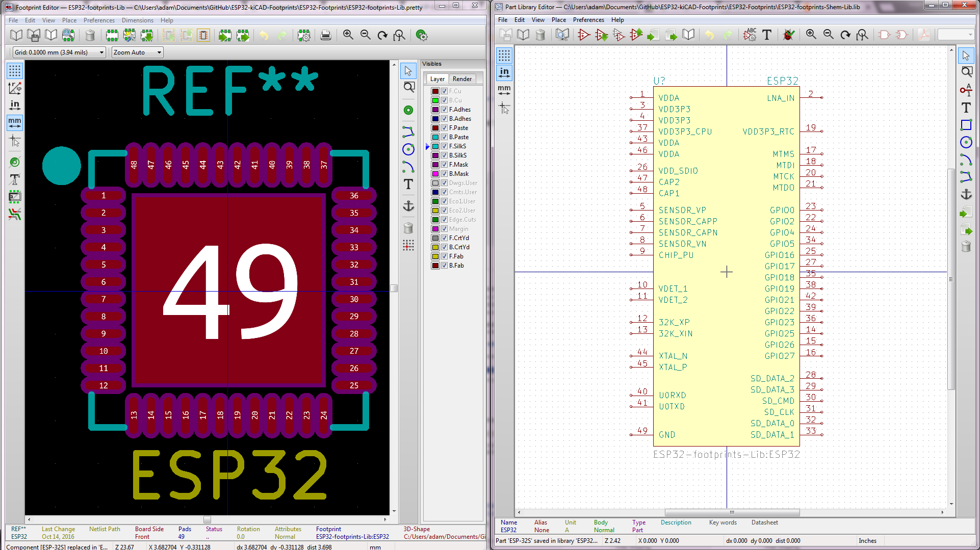Image resolution: width=980 pixels, height=550 pixels.
Task: Select anchor tool in Part Library Editor
Action: 966,194
